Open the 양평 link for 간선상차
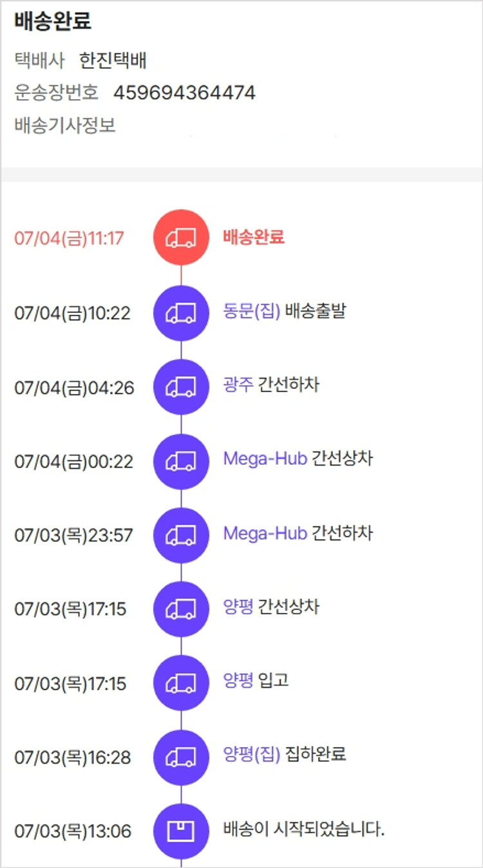This screenshot has height=868, width=483. 238,607
